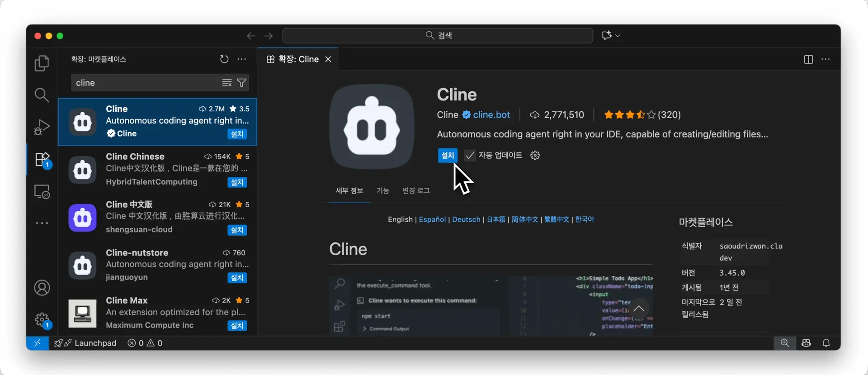The height and width of the screenshot is (375, 868).
Task: Open extension settings gear next to auto update
Action: 535,156
